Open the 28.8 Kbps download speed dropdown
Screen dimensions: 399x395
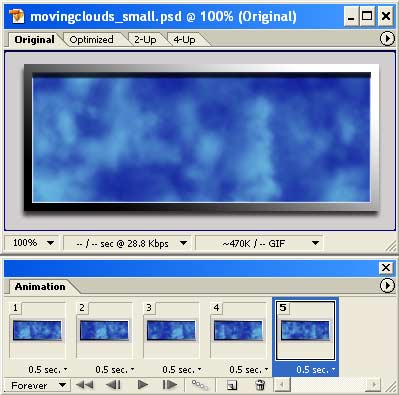[128, 243]
